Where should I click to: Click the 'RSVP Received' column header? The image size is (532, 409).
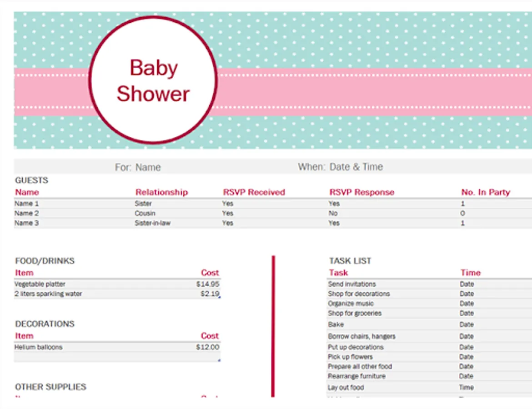tap(254, 192)
